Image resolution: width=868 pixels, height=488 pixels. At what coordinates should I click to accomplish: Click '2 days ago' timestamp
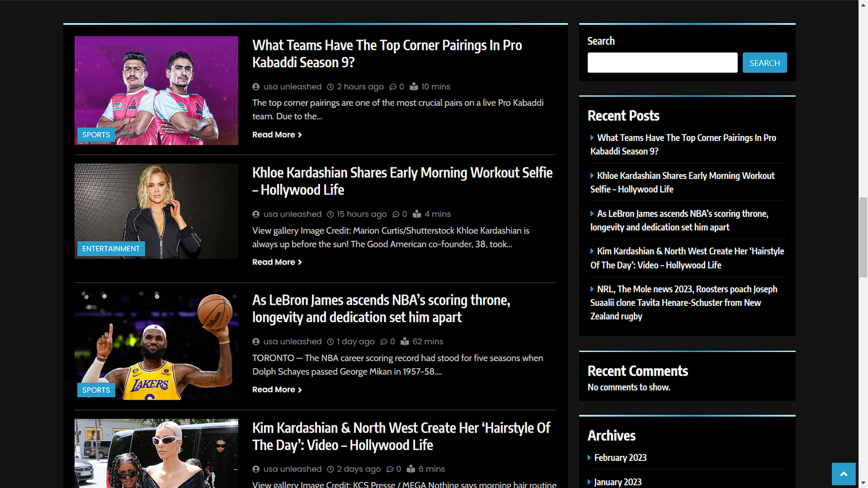click(x=359, y=469)
